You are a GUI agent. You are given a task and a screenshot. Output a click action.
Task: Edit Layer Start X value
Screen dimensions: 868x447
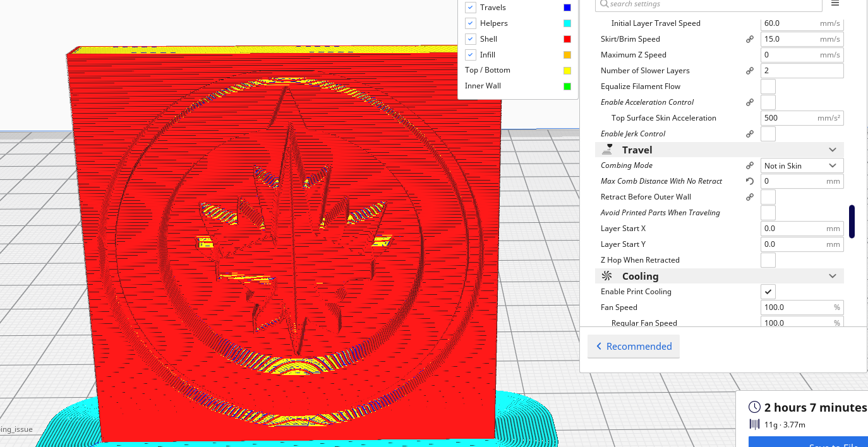tap(802, 229)
